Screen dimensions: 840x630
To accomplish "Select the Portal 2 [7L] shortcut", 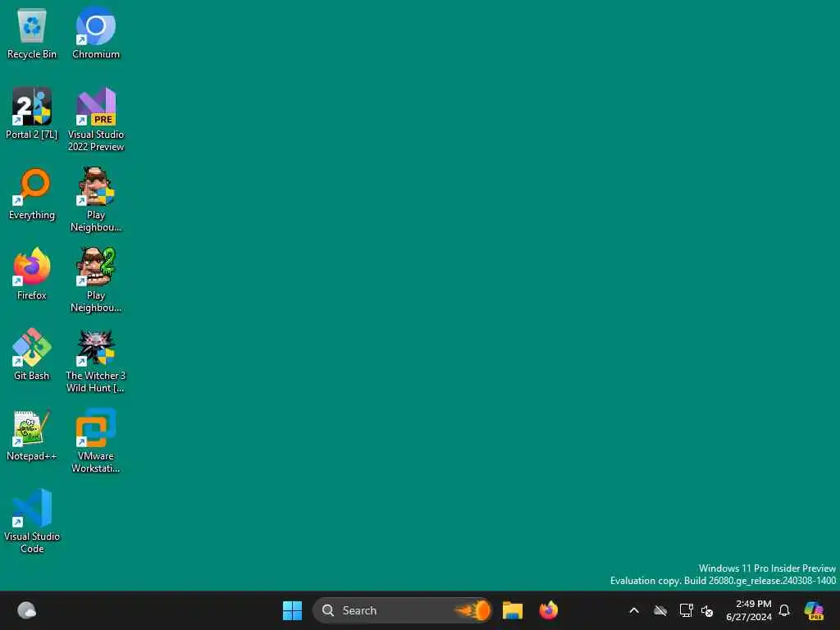I will [x=32, y=113].
